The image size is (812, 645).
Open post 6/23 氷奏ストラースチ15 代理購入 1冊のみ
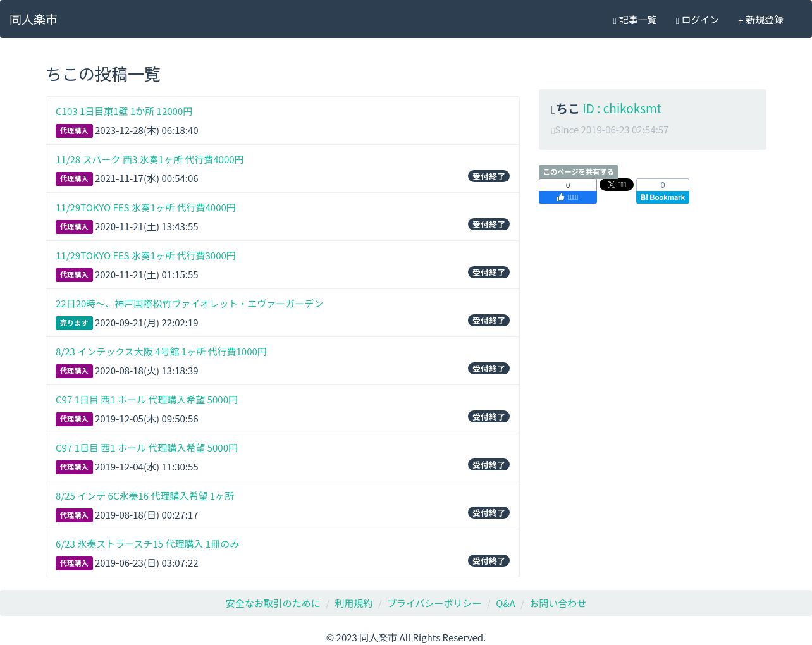147,544
